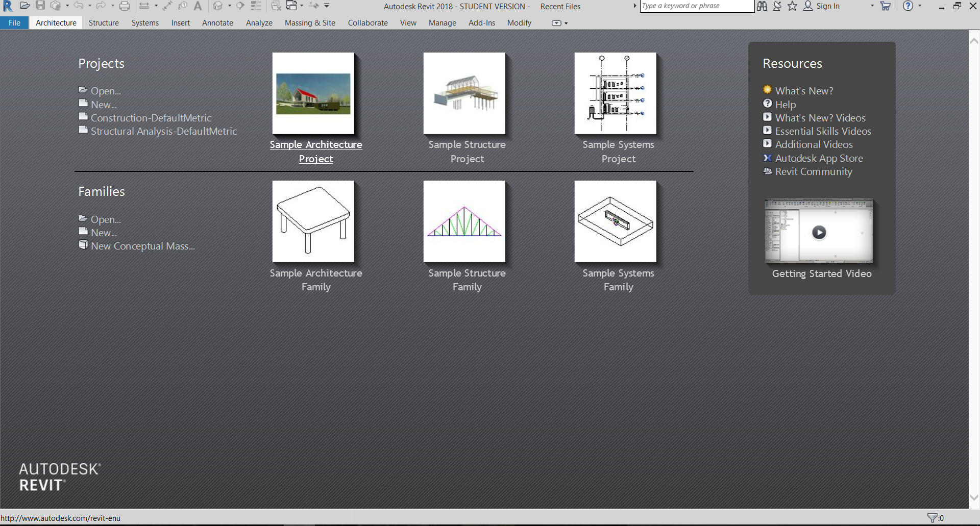Click the binoculars search icon
This screenshot has height=526, width=980.
762,6
